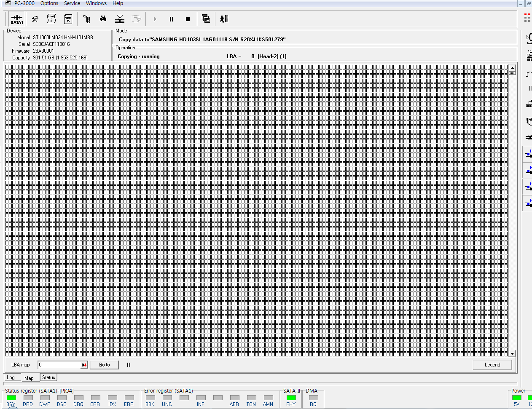Click the 100% statistics toolbar icon
Viewport: 532px width, 409px height.
(68, 19)
